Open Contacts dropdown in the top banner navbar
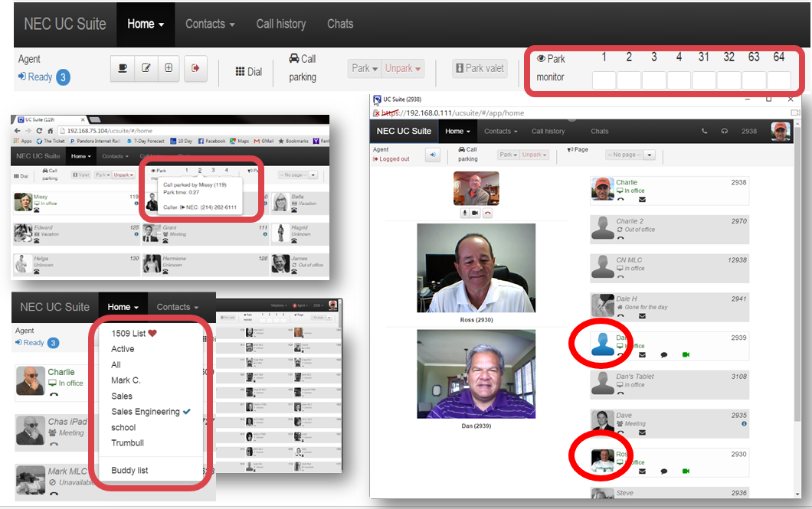The height and width of the screenshot is (509, 812). pos(210,24)
